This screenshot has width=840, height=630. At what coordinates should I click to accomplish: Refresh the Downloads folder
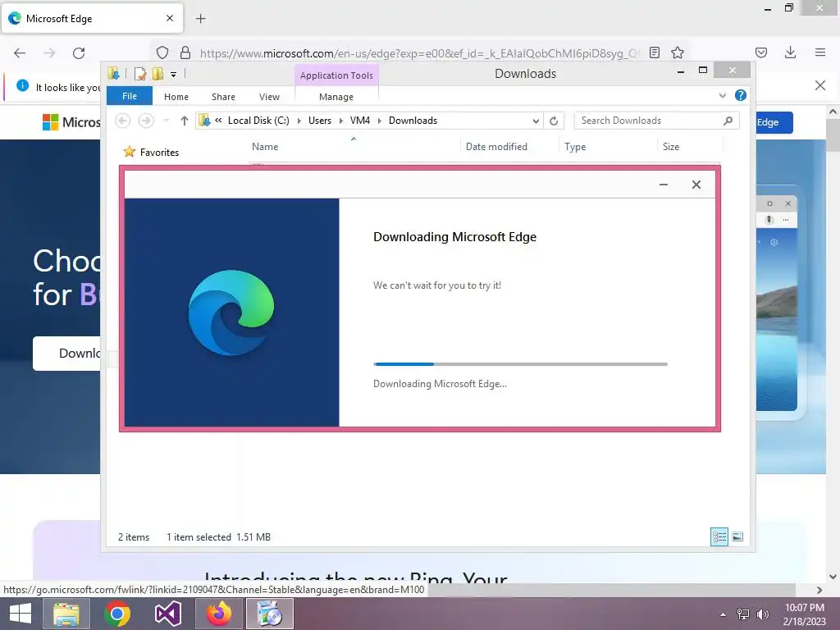click(554, 121)
